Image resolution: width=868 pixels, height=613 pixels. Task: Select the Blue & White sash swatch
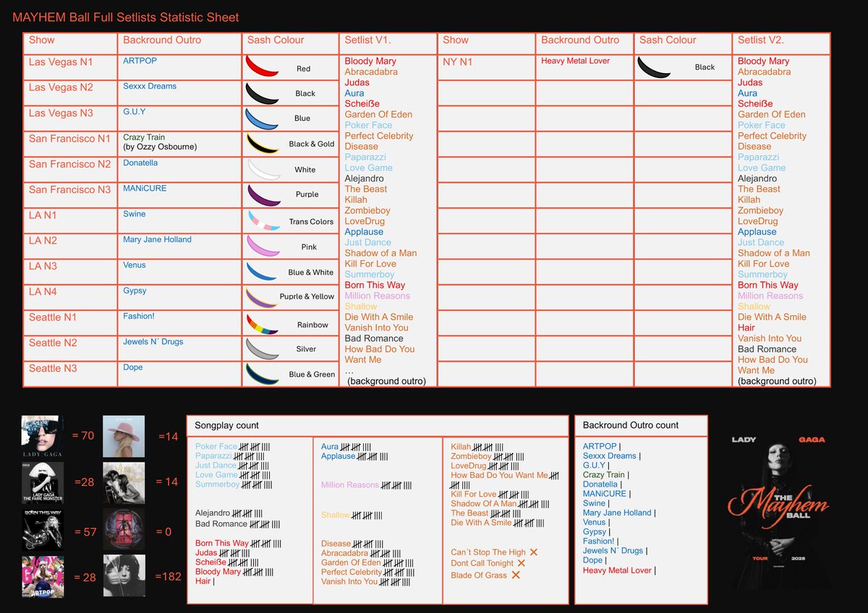pos(263,271)
